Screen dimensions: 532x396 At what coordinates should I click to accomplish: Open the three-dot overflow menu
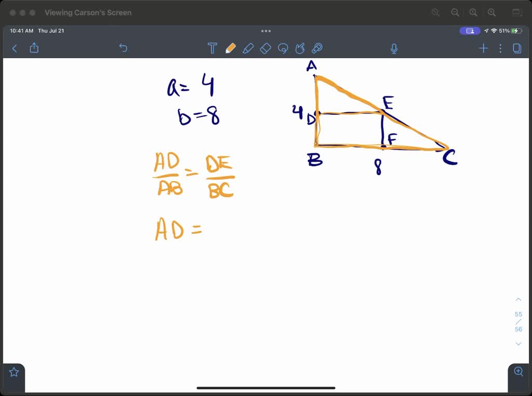[500, 48]
